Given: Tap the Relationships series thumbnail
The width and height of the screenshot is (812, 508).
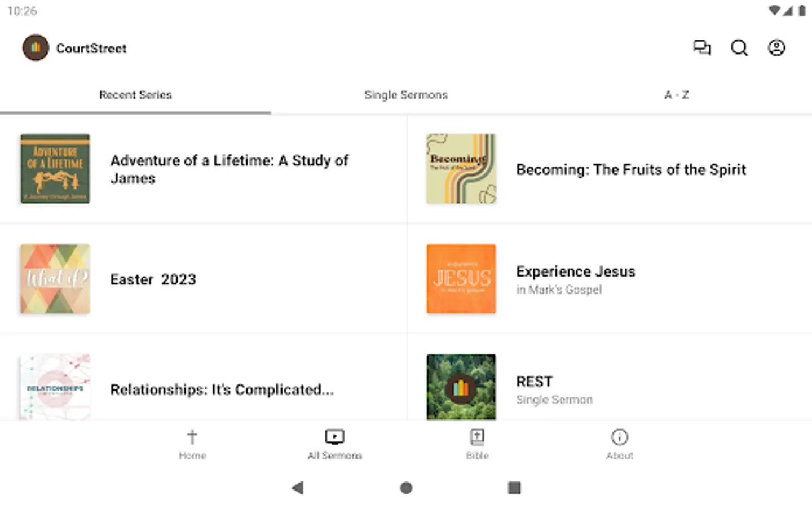Looking at the screenshot, I should coord(55,387).
